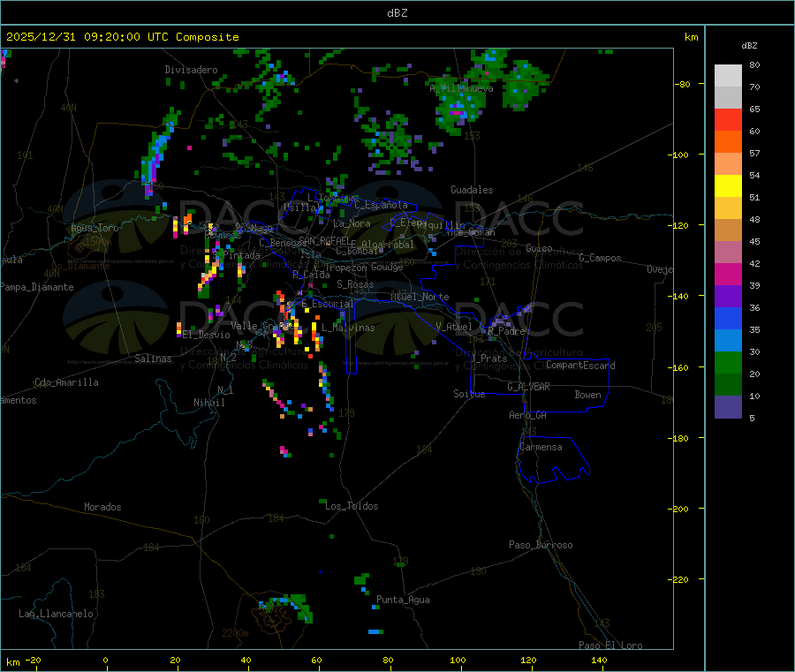
Task: Click the V_Atuel location label
Action: pos(454,327)
